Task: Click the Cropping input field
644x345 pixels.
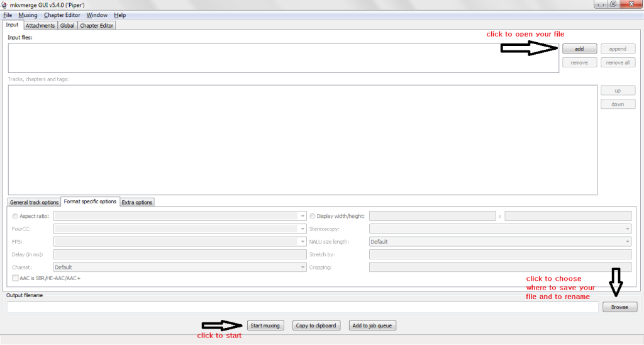Action: pyautogui.click(x=500, y=268)
